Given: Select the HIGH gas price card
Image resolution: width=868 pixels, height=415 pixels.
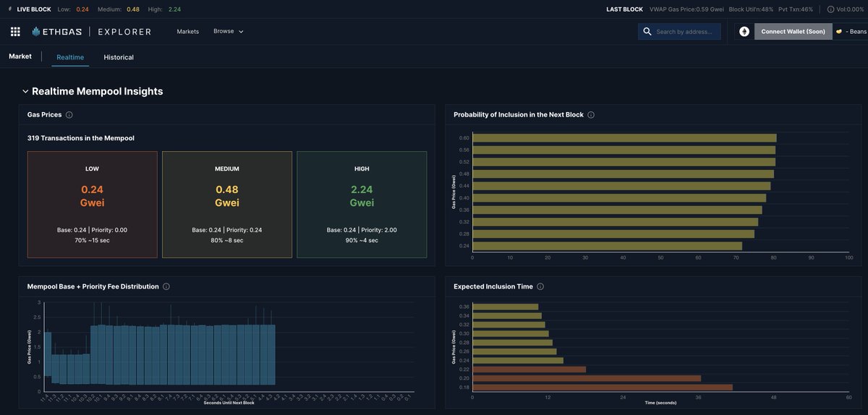Looking at the screenshot, I should (362, 205).
